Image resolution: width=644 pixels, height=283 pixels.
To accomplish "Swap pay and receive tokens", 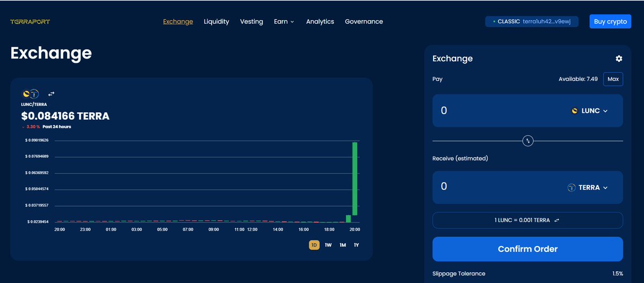I will click(528, 141).
